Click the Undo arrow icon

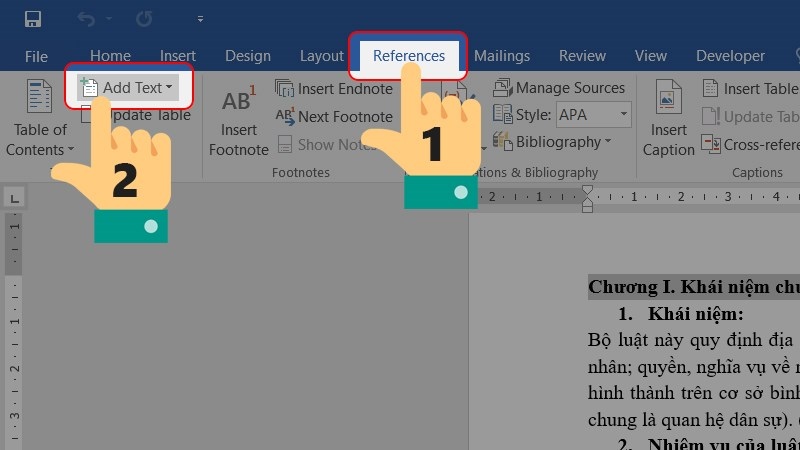click(x=87, y=19)
